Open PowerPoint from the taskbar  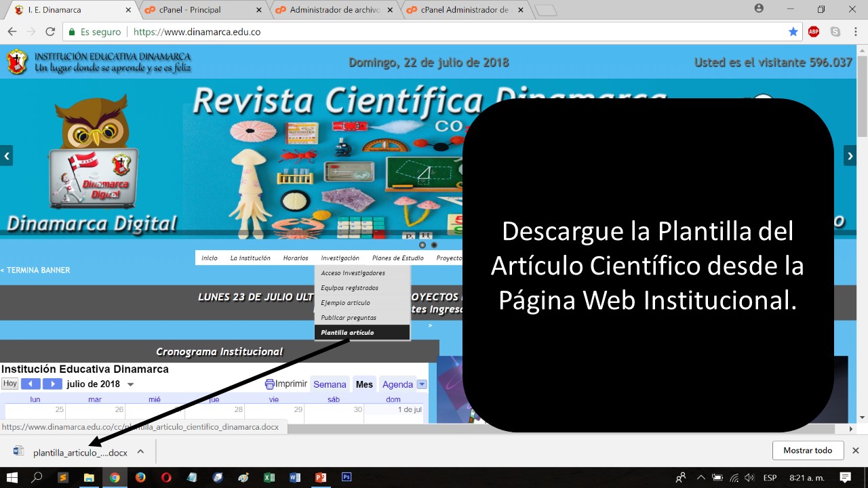321,477
